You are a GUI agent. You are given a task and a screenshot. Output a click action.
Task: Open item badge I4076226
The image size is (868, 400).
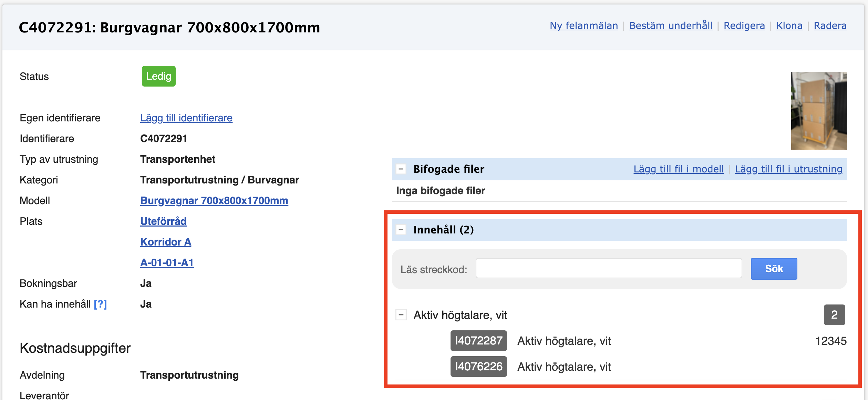(x=478, y=367)
